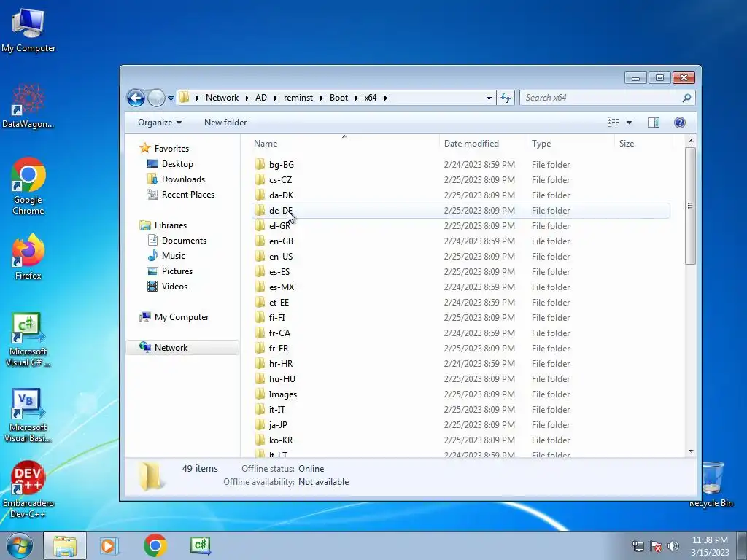The height and width of the screenshot is (560, 747).
Task: Select the Images folder icon
Action: (260, 394)
